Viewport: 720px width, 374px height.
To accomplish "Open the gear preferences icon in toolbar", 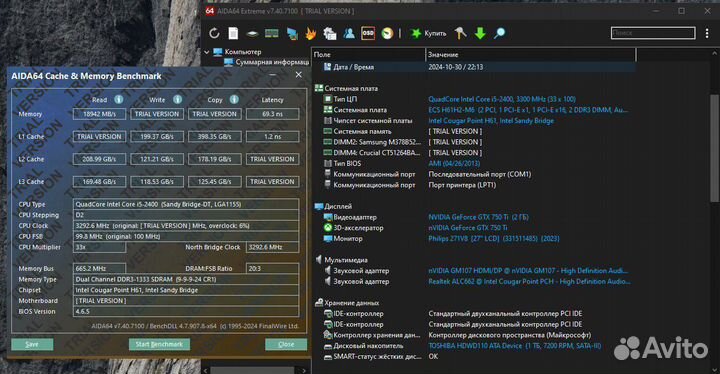I will pos(330,33).
